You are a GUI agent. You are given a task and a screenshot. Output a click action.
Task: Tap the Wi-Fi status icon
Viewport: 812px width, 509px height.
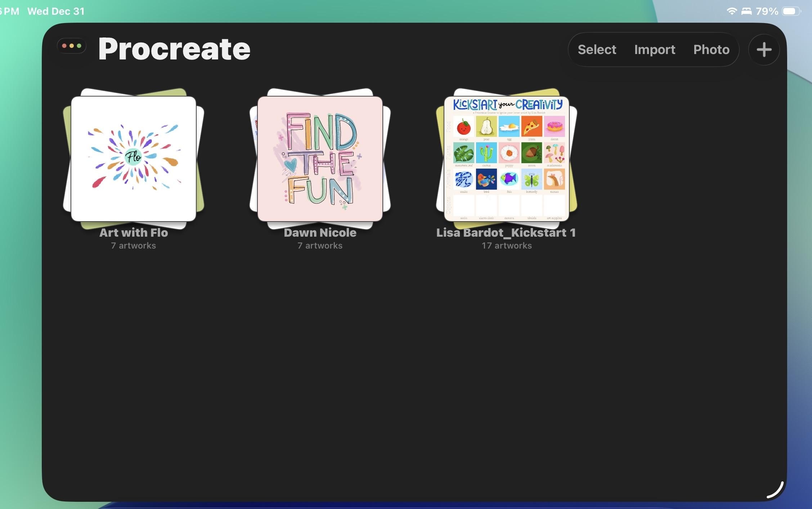[x=731, y=11]
